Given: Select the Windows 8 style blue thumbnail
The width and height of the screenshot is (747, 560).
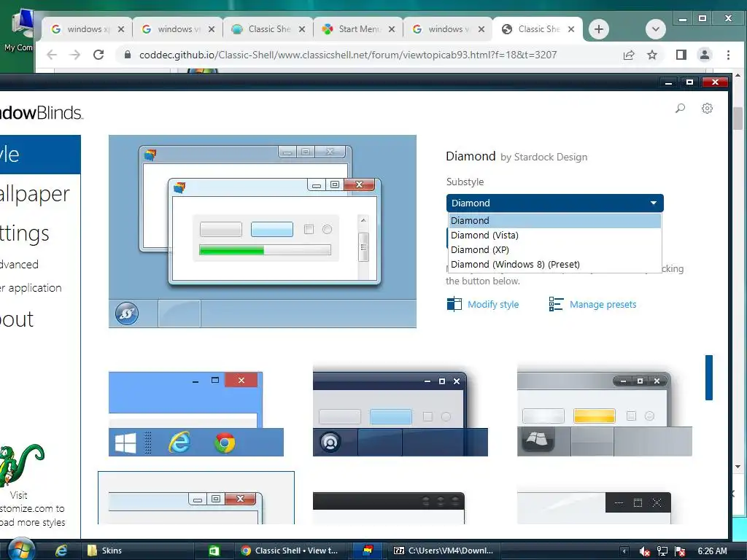Looking at the screenshot, I should (196, 414).
